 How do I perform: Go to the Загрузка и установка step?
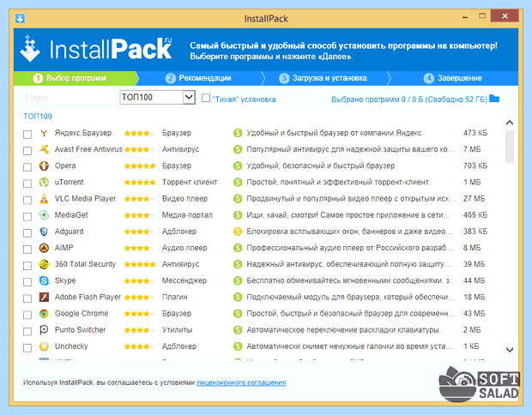pyautogui.click(x=323, y=78)
